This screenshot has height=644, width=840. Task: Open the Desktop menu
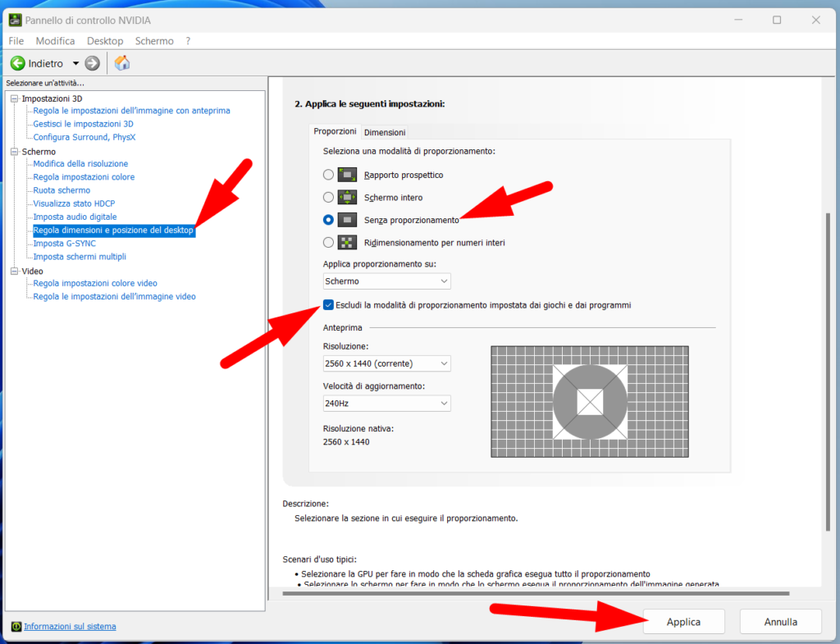(105, 41)
